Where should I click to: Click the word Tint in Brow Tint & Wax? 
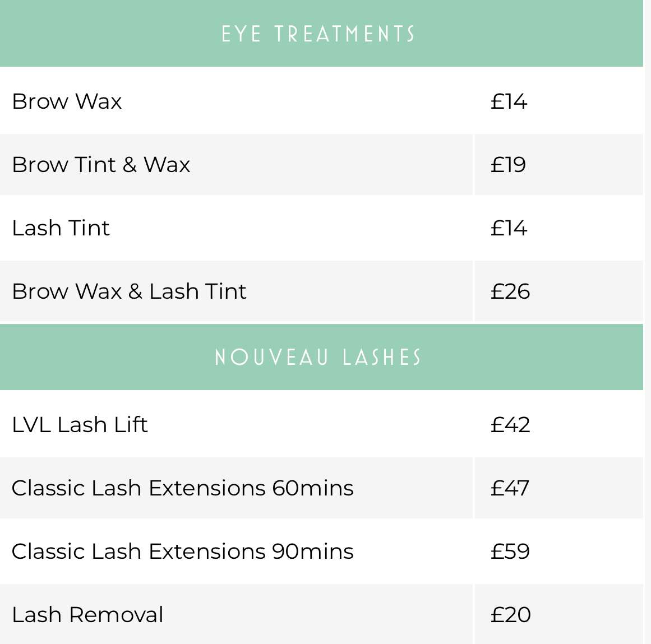[x=95, y=164]
